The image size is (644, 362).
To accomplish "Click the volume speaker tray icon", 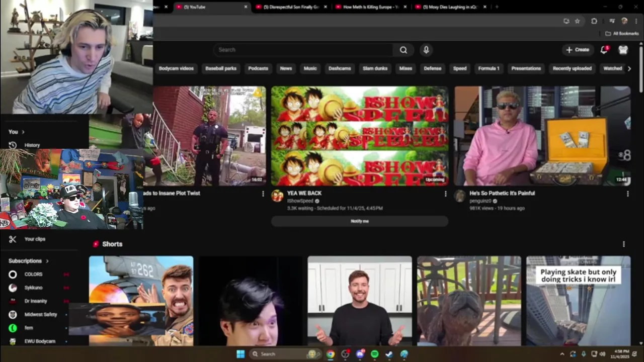I will point(602,354).
